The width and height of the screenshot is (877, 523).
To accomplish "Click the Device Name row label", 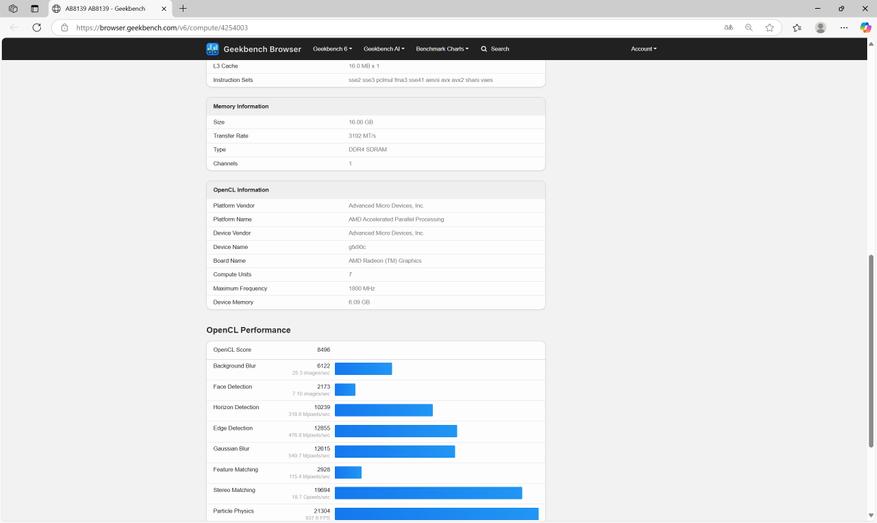I will [230, 247].
